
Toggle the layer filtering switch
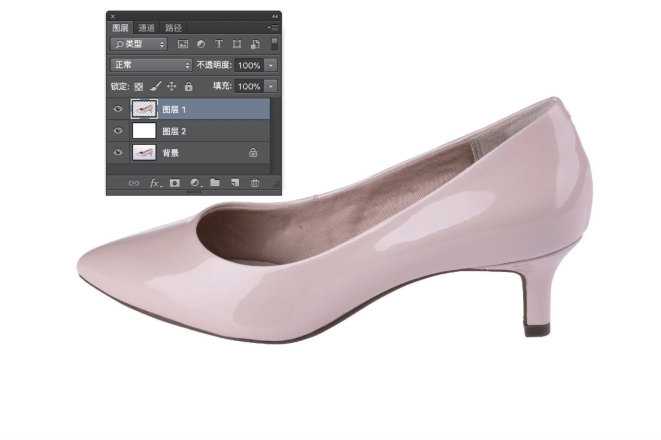274,44
